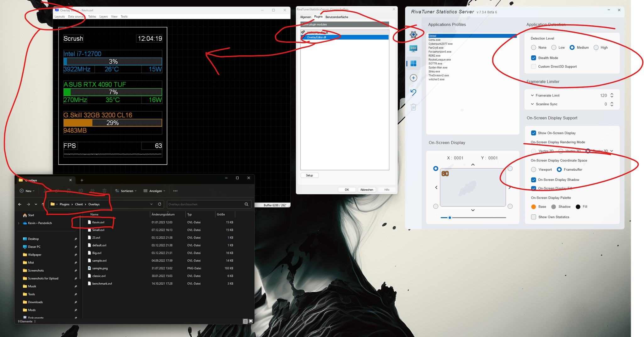Click the OSD monitor icon in RivaTuner sidebar
The image size is (644, 337).
(413, 48)
